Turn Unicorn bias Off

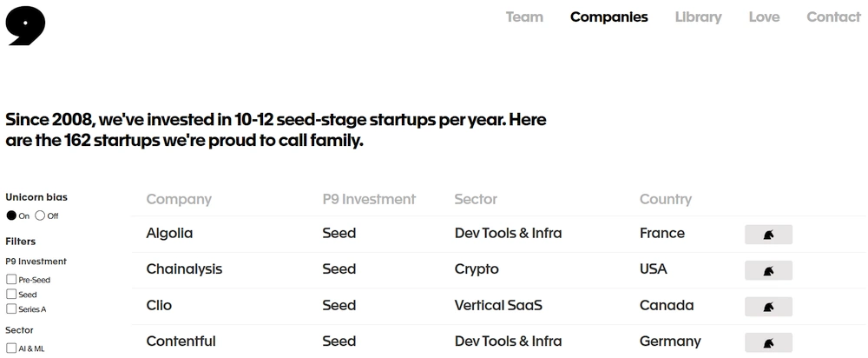pos(40,215)
